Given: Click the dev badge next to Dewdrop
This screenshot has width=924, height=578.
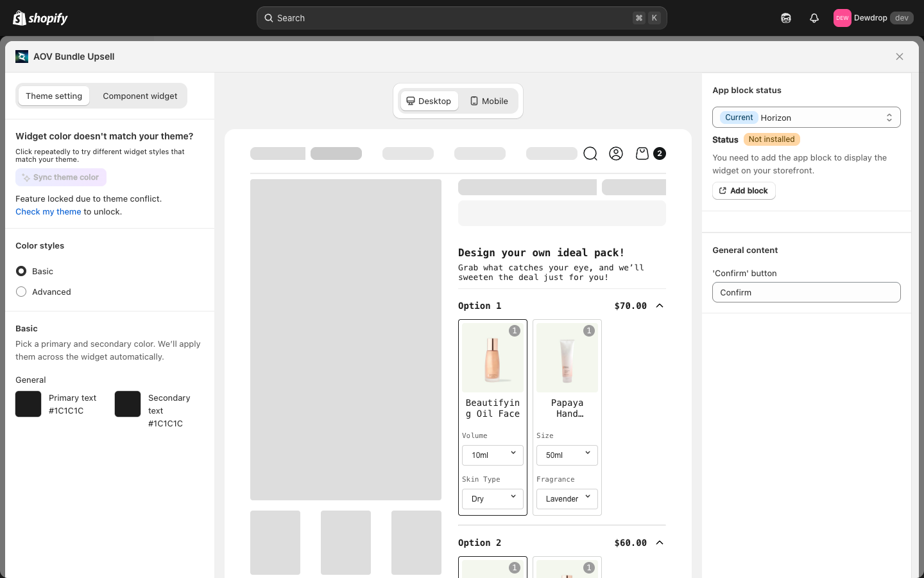Looking at the screenshot, I should tap(902, 18).
